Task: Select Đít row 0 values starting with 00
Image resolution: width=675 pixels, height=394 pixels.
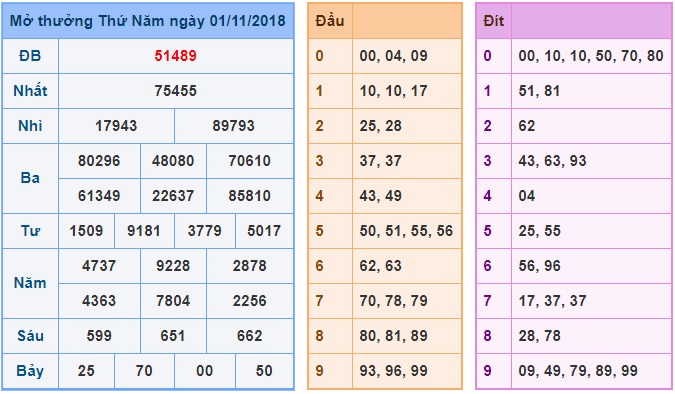Action: pyautogui.click(x=591, y=56)
